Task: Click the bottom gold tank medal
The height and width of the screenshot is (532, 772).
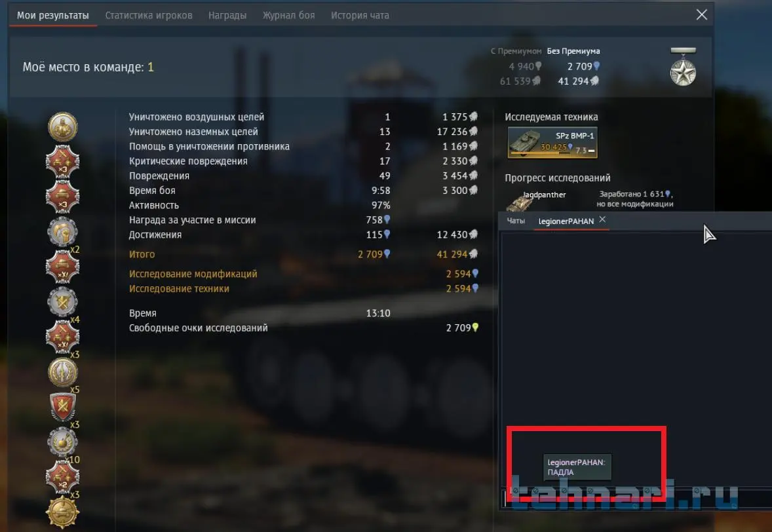Action: [62, 512]
